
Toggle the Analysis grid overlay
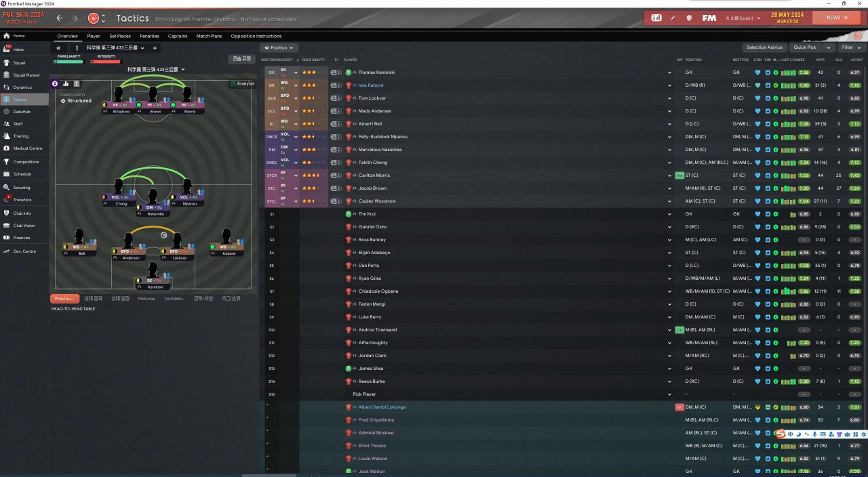point(242,83)
